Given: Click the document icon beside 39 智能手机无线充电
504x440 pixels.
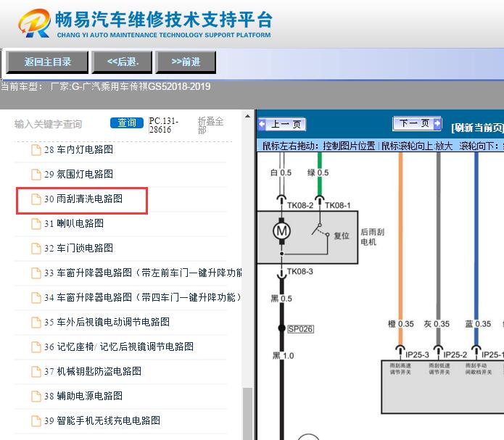Looking at the screenshot, I should (36, 421).
